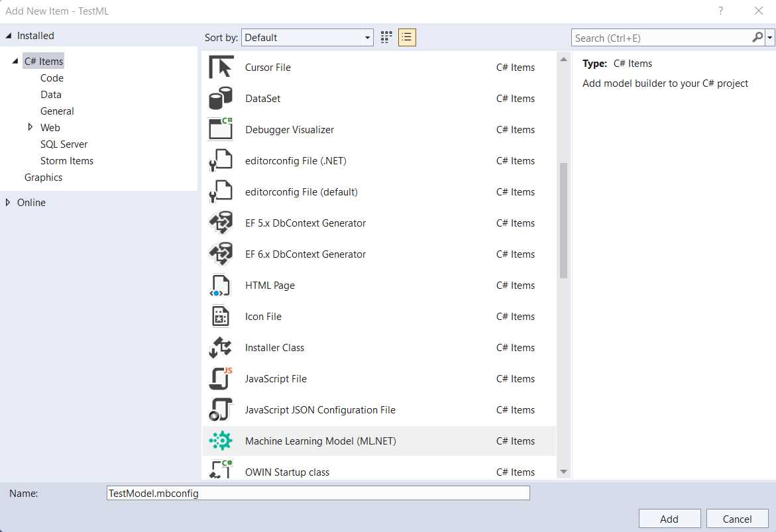This screenshot has width=776, height=532.
Task: Click the editorconfig File (default) icon
Action: click(221, 191)
